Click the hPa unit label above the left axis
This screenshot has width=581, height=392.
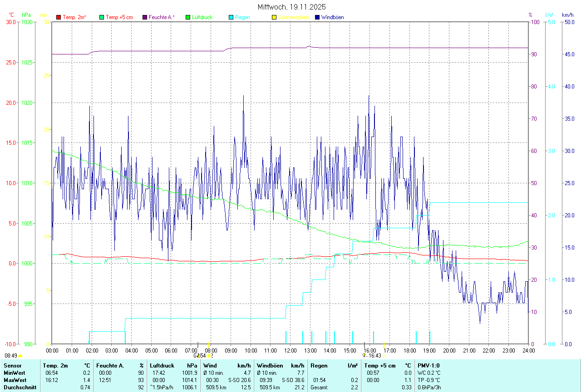[x=26, y=15]
